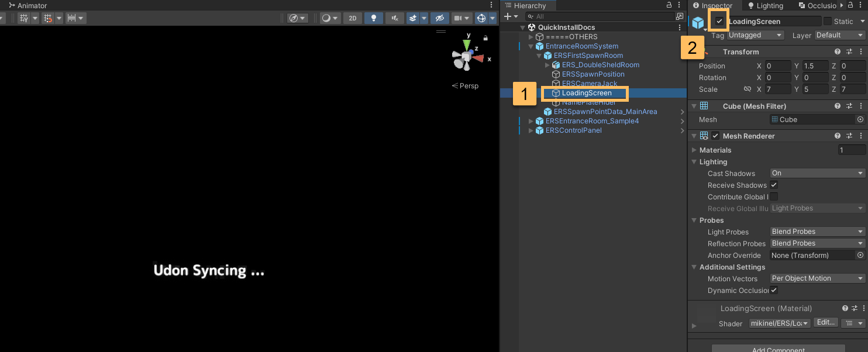Disable the LoadingScreen active checkbox

click(719, 21)
